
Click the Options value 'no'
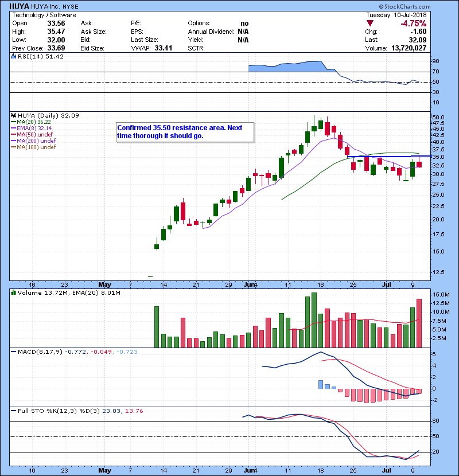pyautogui.click(x=244, y=24)
